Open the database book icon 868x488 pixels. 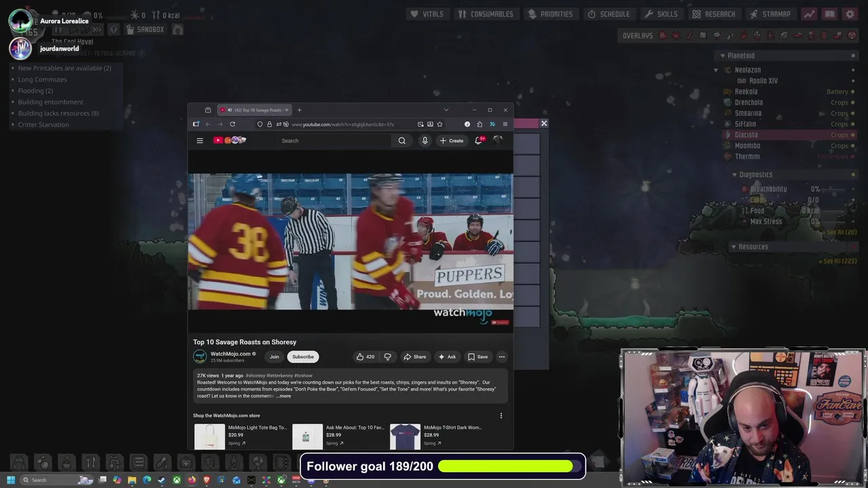tap(829, 14)
